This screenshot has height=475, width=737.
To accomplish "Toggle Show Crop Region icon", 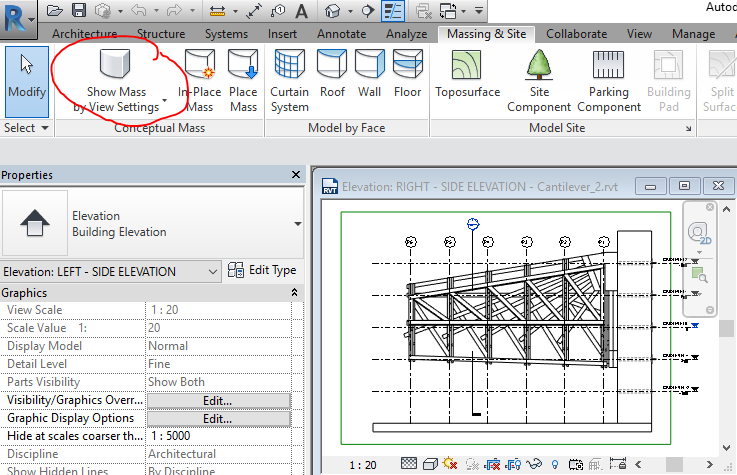I will 513,464.
